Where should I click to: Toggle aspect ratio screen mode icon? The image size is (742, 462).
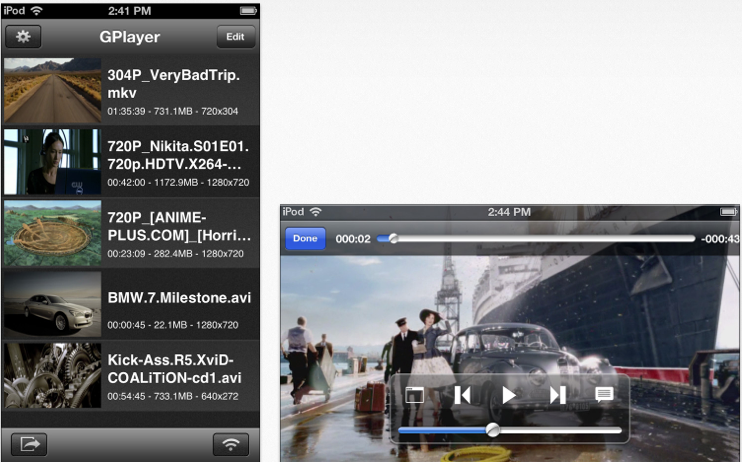[x=415, y=395]
